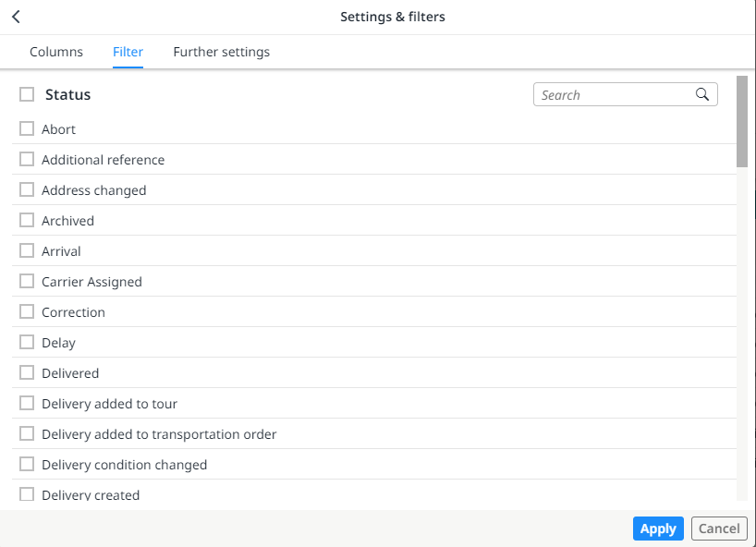Tick the Correction checkbox

(27, 312)
